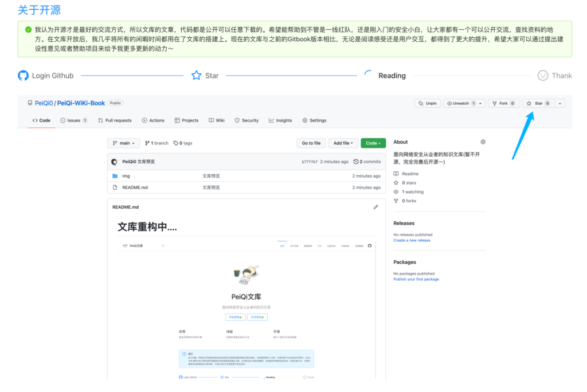The width and height of the screenshot is (587, 392).
Task: Unwatch the repository
Action: (x=463, y=103)
